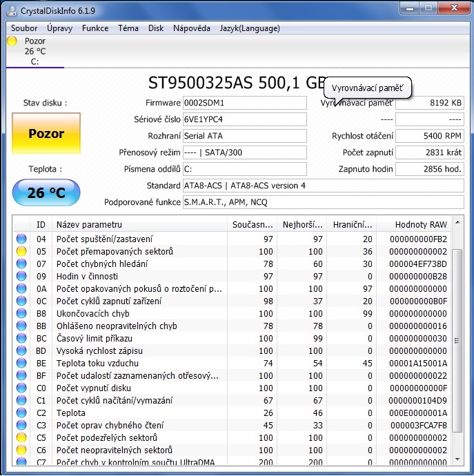
Task: Click the yellow disk status icon for drive C:
Action: (12, 41)
